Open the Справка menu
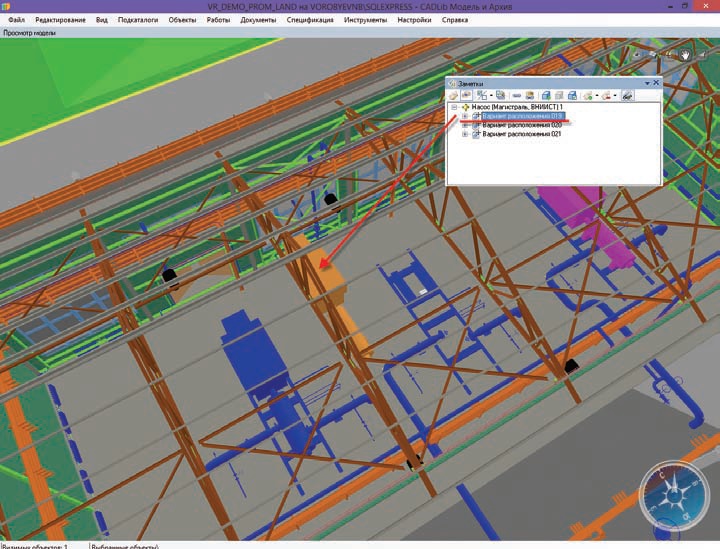This screenshot has height=549, width=720. pyautogui.click(x=455, y=20)
